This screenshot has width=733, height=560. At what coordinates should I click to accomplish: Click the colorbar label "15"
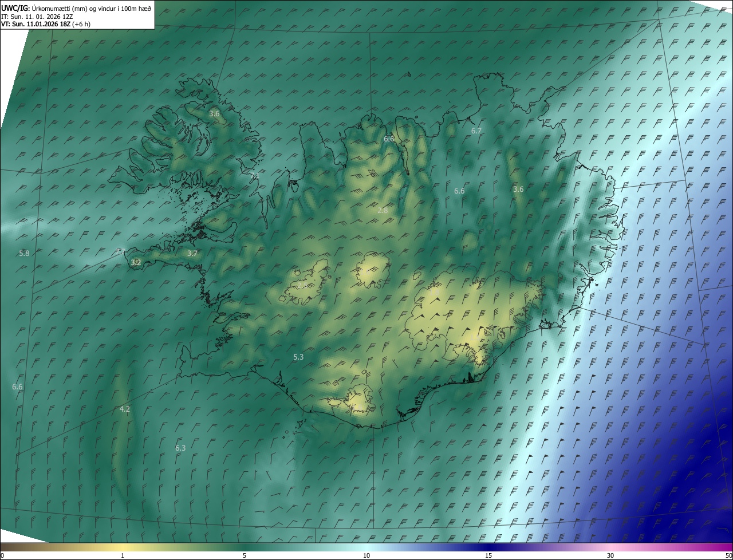(x=488, y=556)
